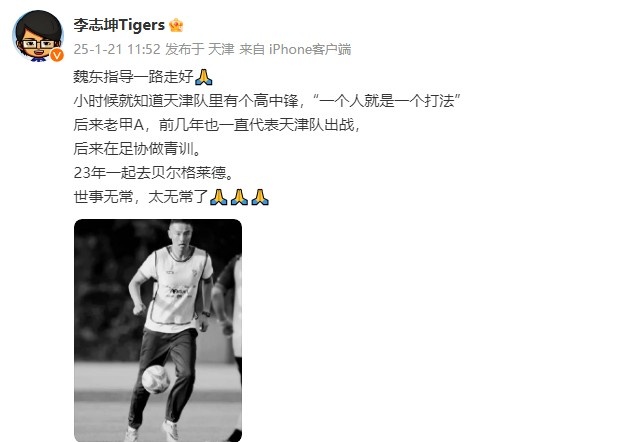Open the cartoon profile avatar
Image resolution: width=632 pixels, height=442 pixels.
click(x=38, y=35)
